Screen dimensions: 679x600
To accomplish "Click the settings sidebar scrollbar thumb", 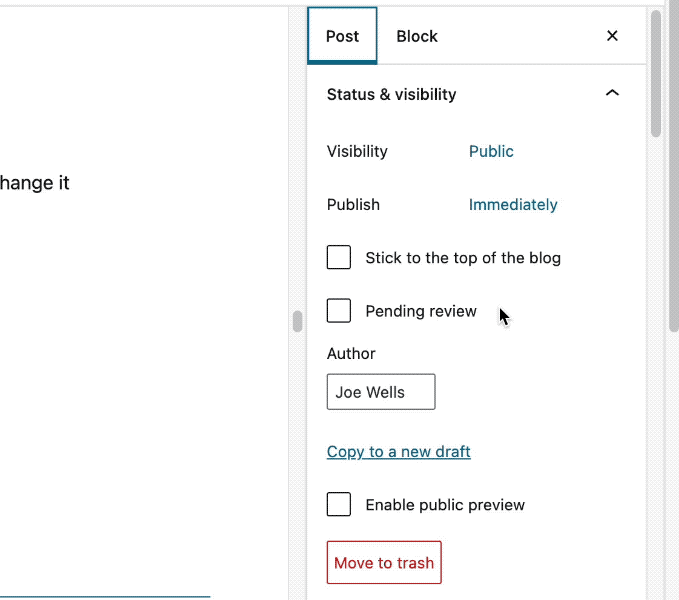I will [x=656, y=75].
